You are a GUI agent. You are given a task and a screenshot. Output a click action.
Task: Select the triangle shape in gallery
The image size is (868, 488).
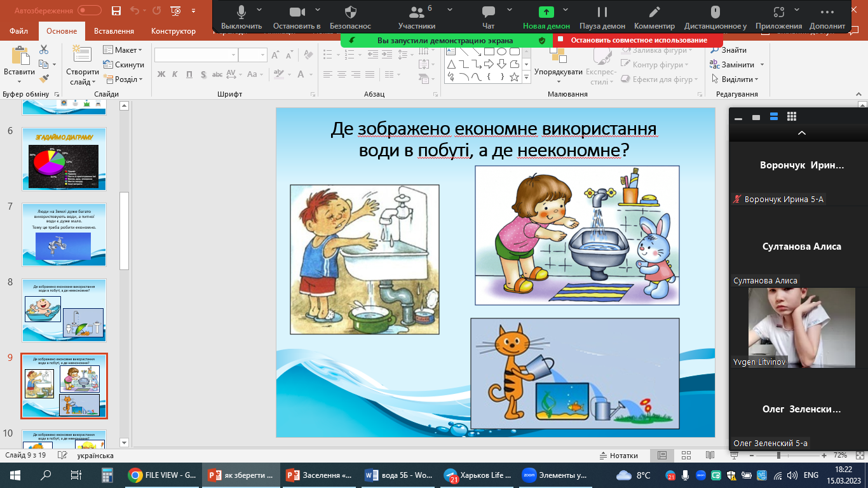pyautogui.click(x=451, y=64)
